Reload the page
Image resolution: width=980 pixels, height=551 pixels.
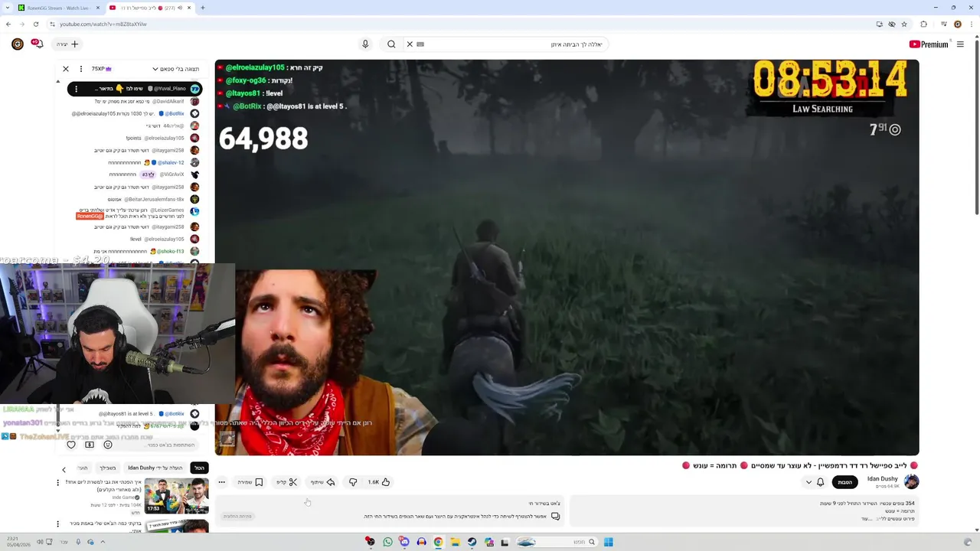tap(36, 24)
